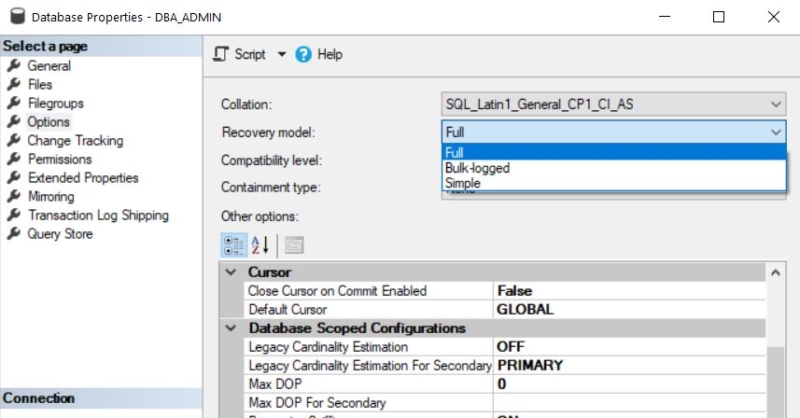
Task: Click the Script scroll icon
Action: 220,54
